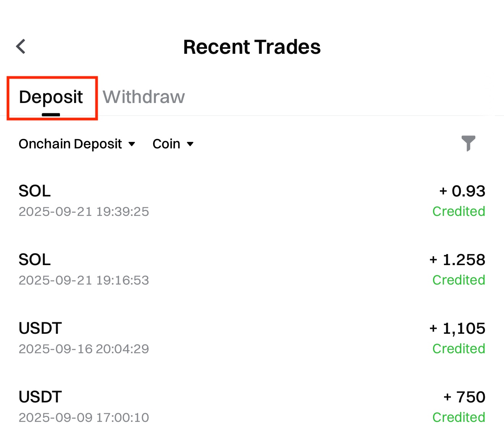
Task: Click the 2025-09-09 17:00:10 timestamp
Action: (x=84, y=418)
